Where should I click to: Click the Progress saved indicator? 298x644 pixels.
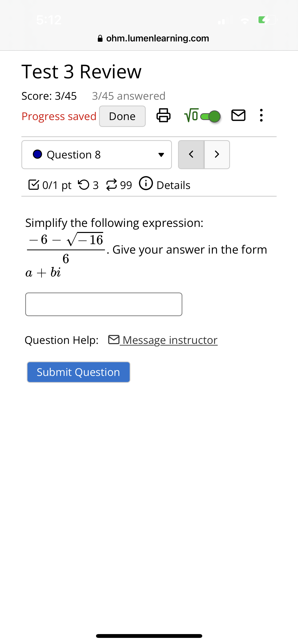(x=59, y=116)
